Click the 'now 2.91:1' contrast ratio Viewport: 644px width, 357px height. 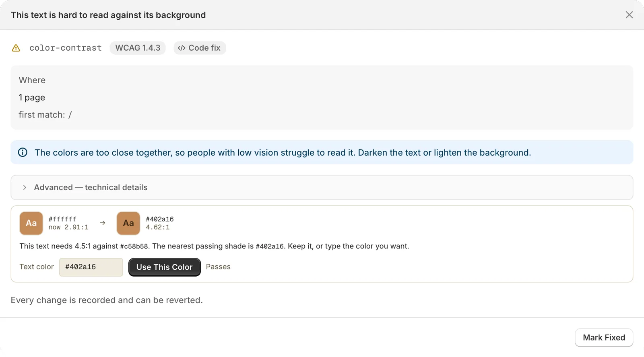point(68,227)
